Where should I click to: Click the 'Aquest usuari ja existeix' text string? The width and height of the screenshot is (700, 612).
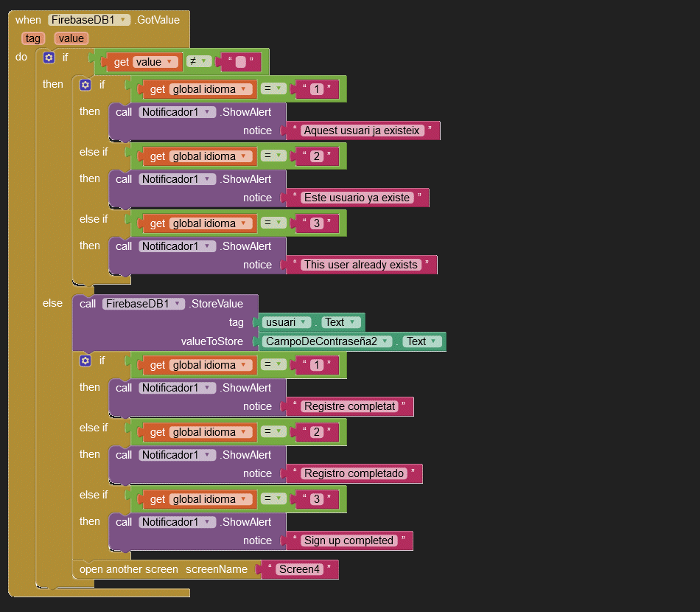click(x=362, y=131)
